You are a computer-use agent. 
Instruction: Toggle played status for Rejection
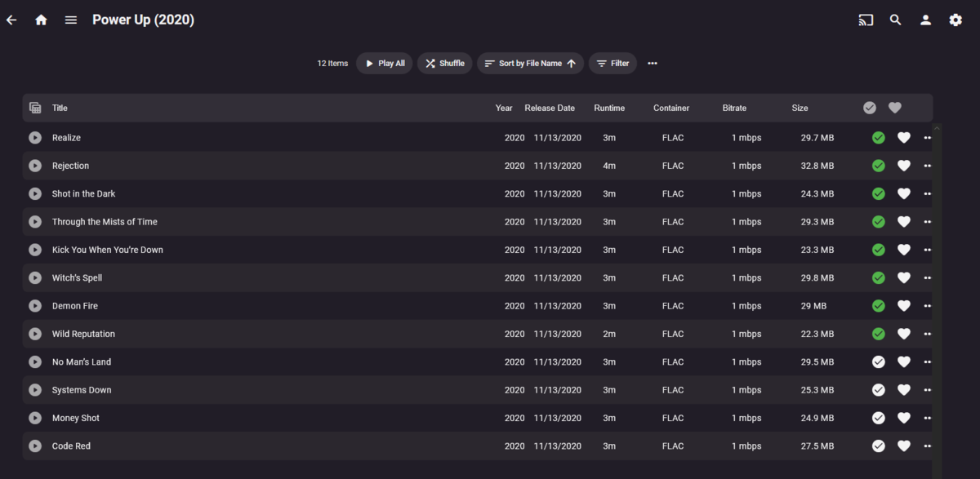coord(879,166)
